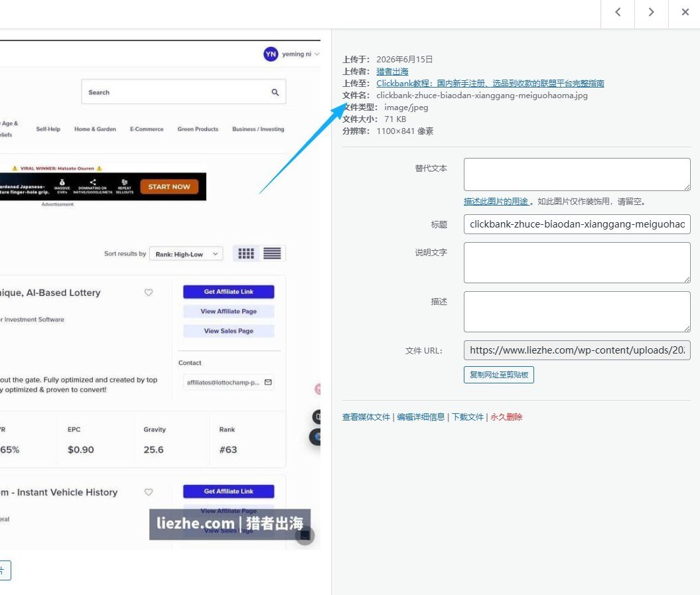Click the preview image thumbnail
Viewport: 700px width, 595px height.
point(160,295)
